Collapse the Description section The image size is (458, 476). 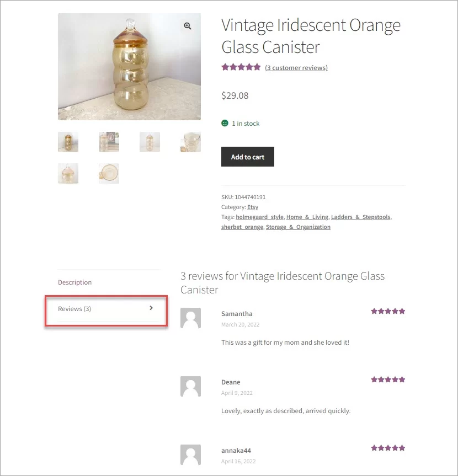click(x=74, y=282)
